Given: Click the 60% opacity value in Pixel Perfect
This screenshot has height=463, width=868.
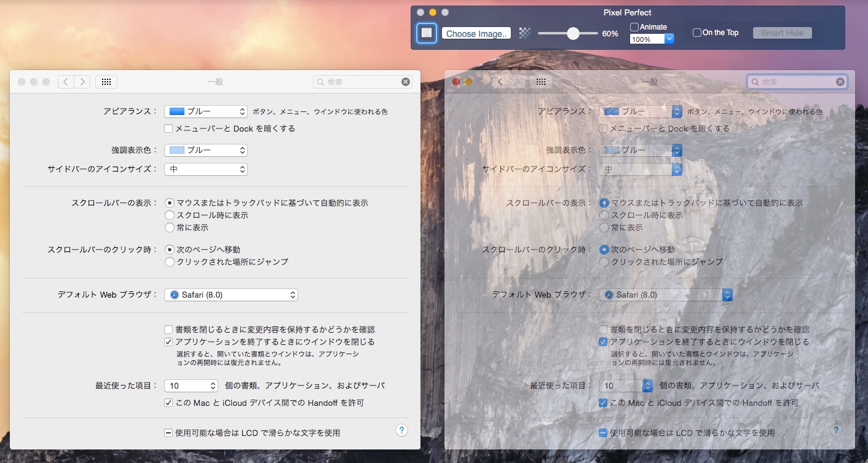Looking at the screenshot, I should point(610,34).
